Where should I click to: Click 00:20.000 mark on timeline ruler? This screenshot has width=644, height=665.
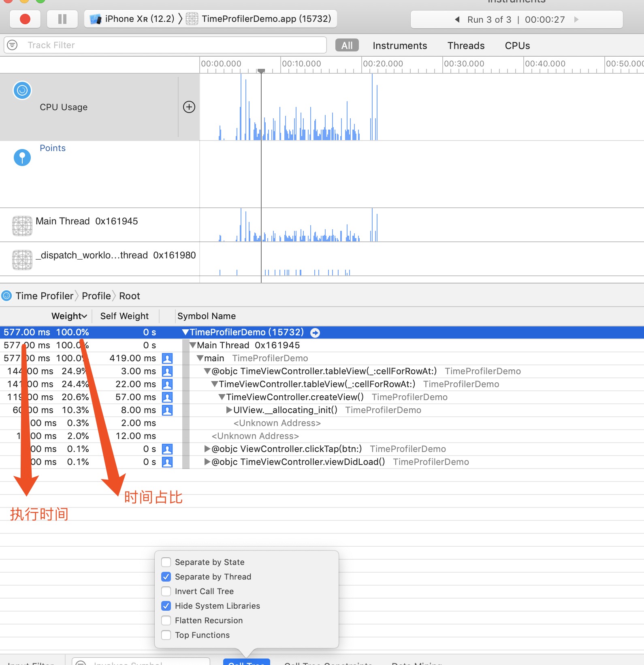point(383,64)
